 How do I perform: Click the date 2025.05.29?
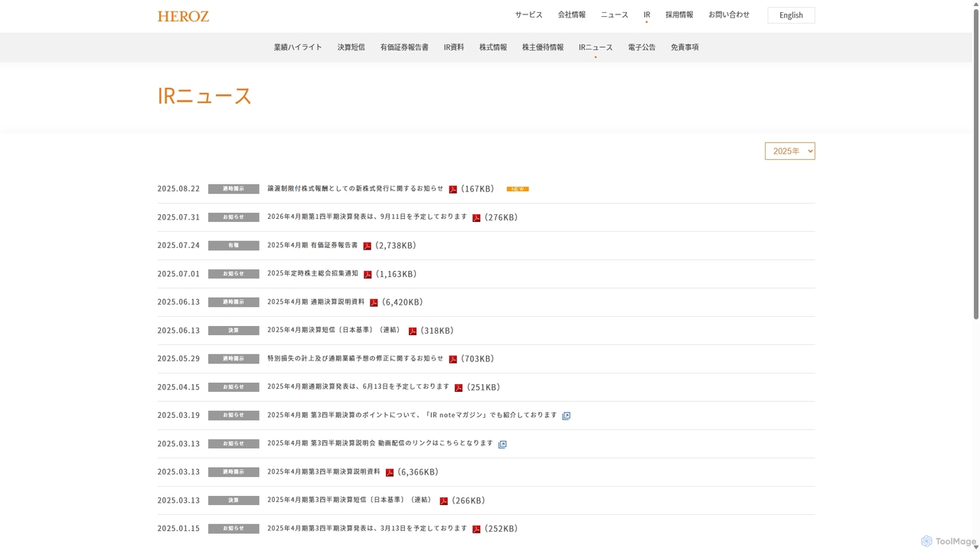[178, 359]
